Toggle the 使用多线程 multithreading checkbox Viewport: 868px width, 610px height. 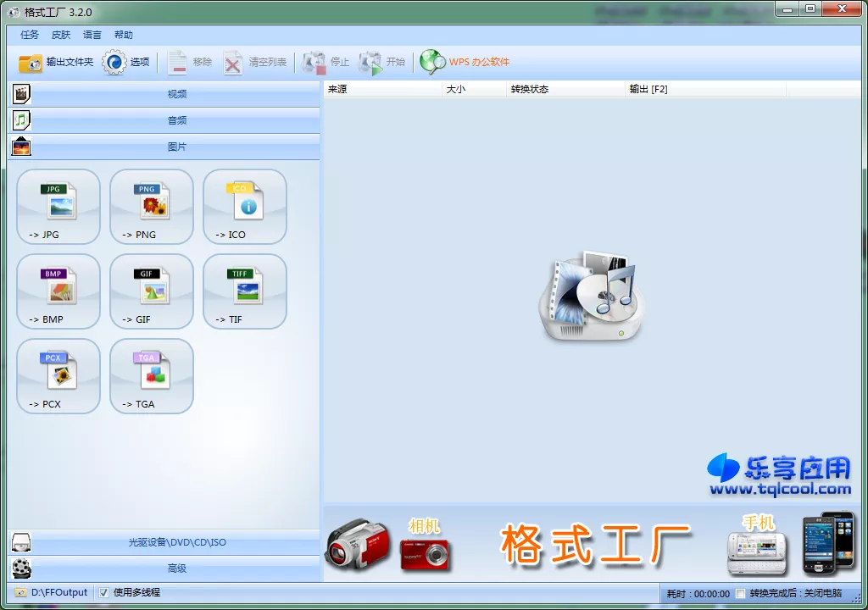tap(104, 592)
